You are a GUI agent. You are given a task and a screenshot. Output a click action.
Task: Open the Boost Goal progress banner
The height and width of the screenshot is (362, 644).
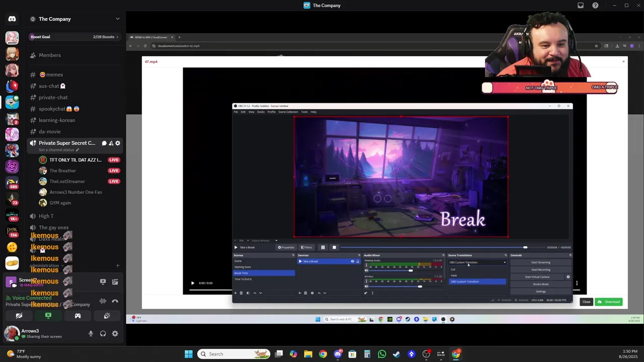tap(74, 37)
